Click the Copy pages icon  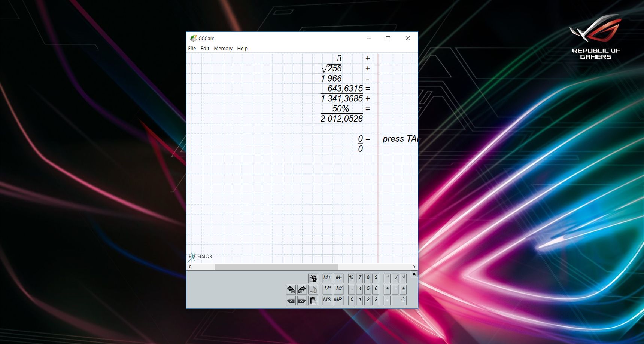click(x=313, y=289)
